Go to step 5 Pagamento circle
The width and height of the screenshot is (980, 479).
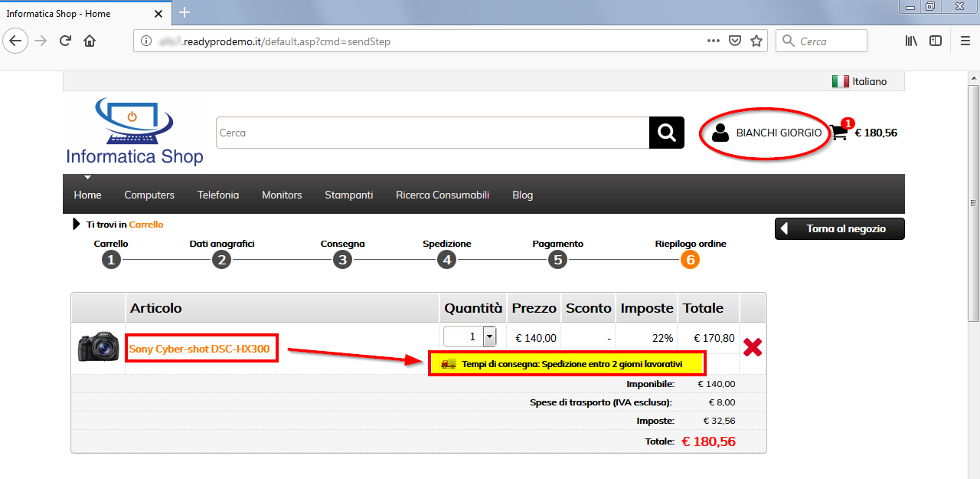point(557,260)
